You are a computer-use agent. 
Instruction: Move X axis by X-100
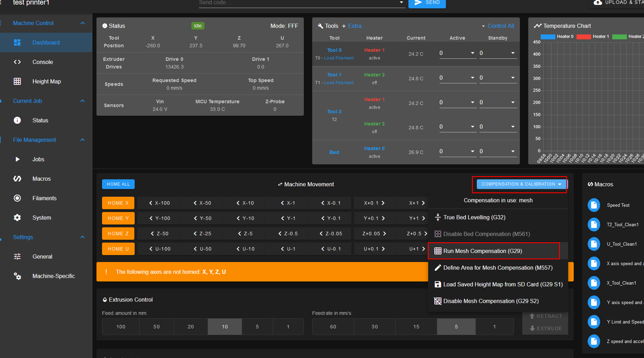tap(159, 203)
